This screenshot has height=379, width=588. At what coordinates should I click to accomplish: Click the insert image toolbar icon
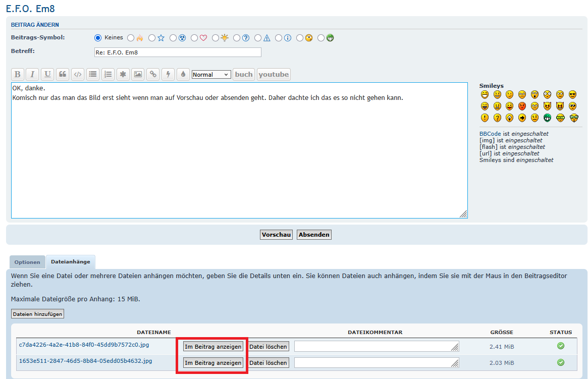pyautogui.click(x=138, y=75)
